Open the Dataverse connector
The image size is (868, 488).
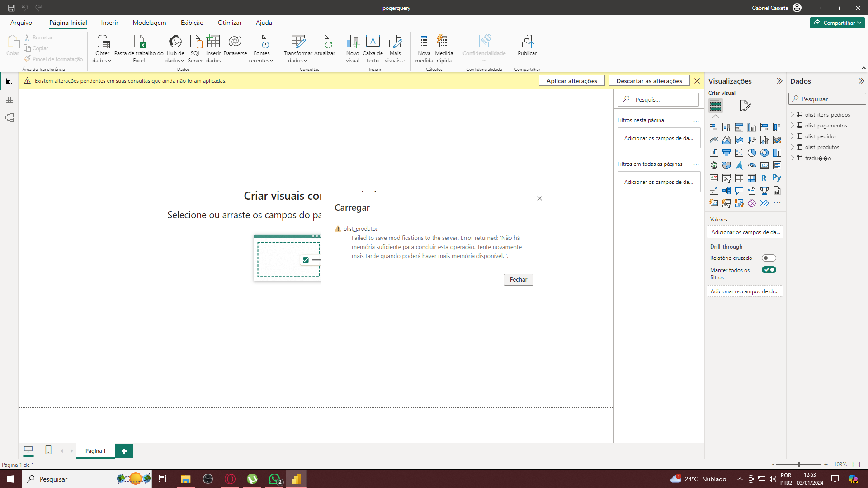click(x=235, y=45)
